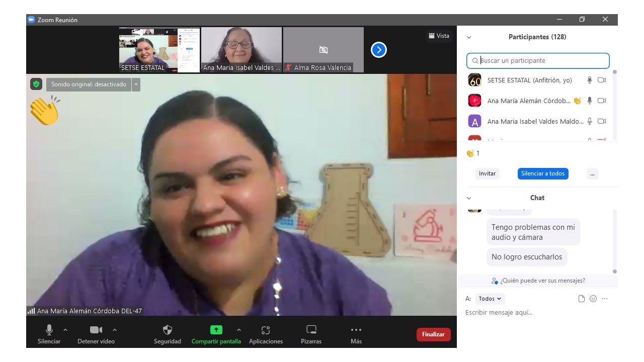The image size is (644, 362).
Task: Open the emoji picker in chat
Action: coord(593,299)
